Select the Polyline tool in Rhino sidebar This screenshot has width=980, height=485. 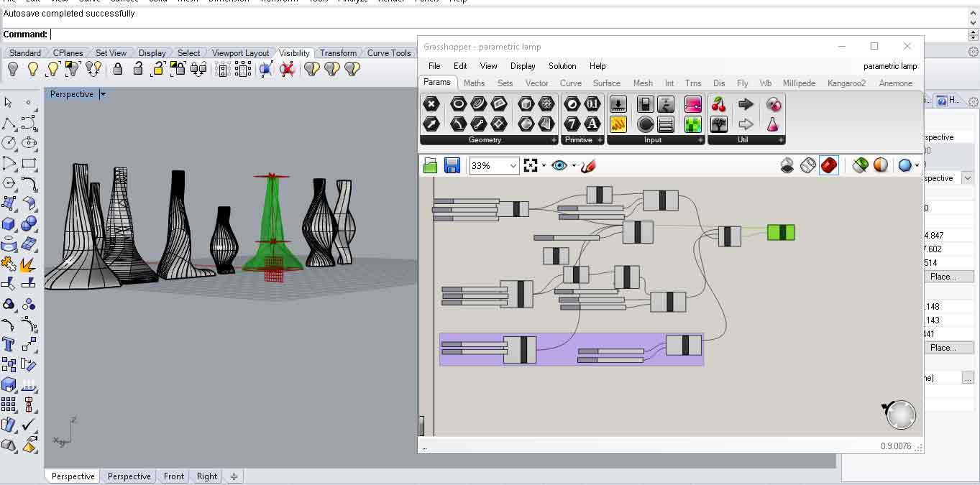click(x=9, y=123)
